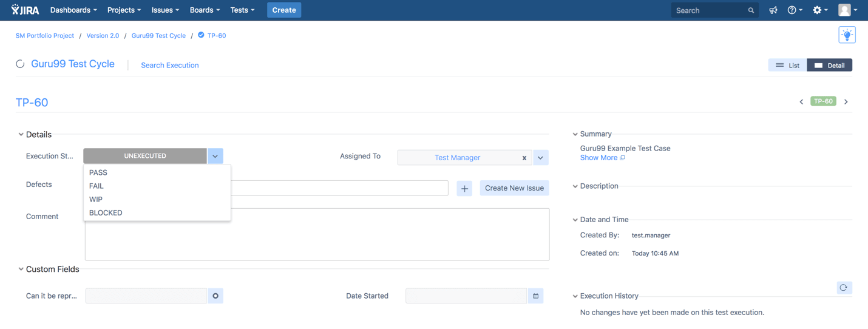Click the feedback megaphone icon
This screenshot has height=329, width=868.
[773, 10]
